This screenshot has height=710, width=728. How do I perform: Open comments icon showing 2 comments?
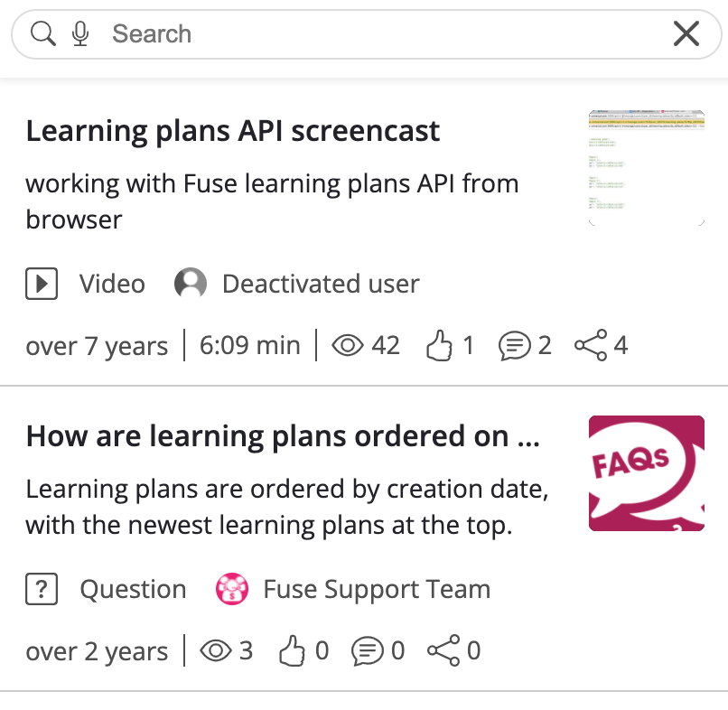tap(515, 346)
